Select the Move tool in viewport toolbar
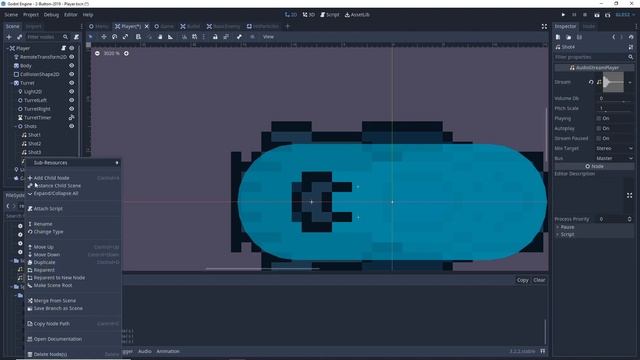The width and height of the screenshot is (640, 360). point(104,37)
